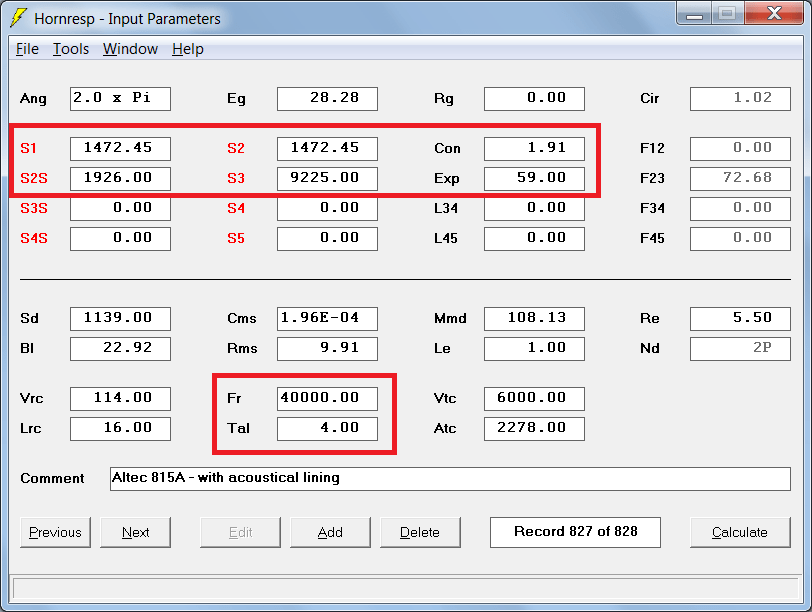
Task: Click the Previous button
Action: [55, 532]
